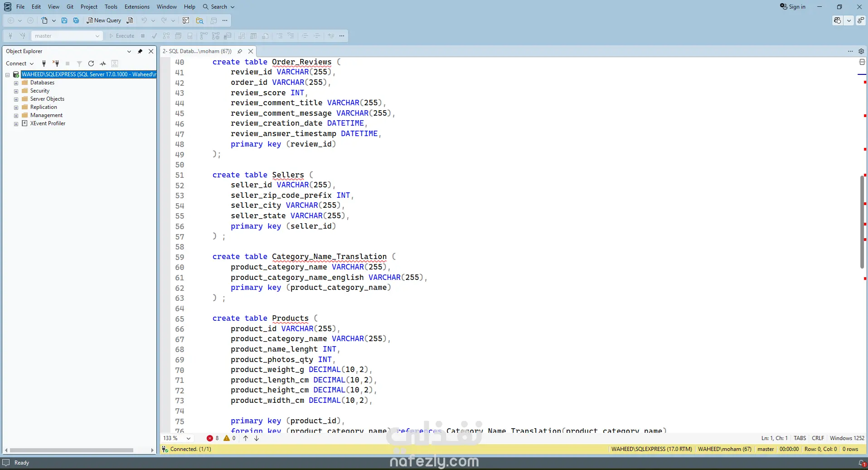Click the Sign in button
The width and height of the screenshot is (868, 470).
click(793, 7)
